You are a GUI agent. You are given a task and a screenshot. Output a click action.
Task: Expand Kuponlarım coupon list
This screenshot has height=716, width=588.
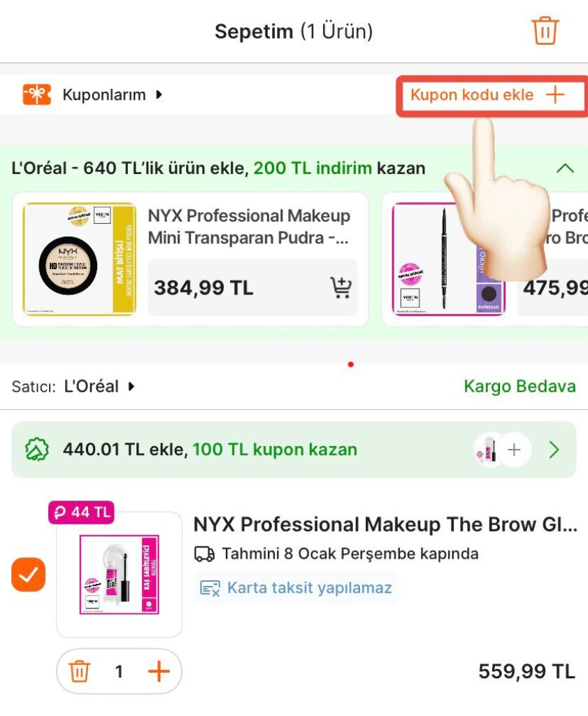[x=112, y=95]
